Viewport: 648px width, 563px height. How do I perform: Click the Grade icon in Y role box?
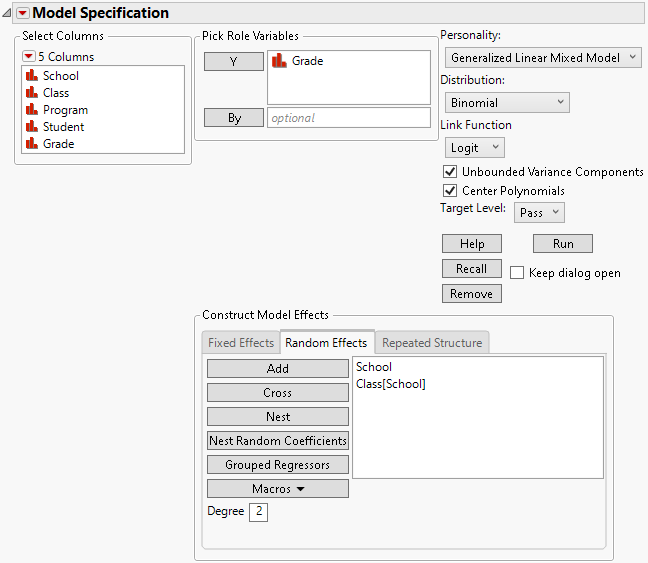pyautogui.click(x=279, y=61)
